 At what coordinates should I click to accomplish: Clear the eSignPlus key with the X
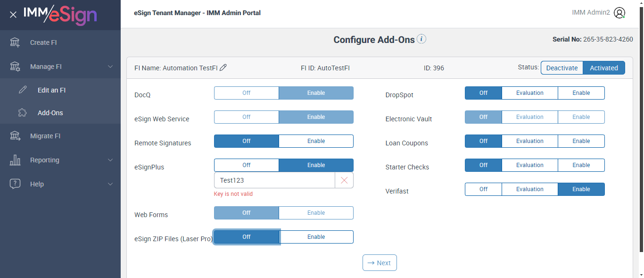[x=344, y=180]
